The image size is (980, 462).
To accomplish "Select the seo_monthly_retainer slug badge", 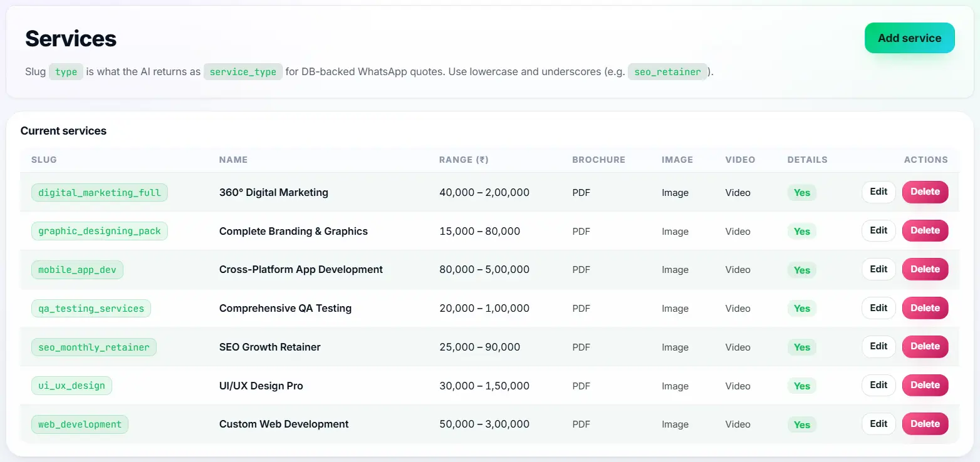I will click(x=94, y=347).
